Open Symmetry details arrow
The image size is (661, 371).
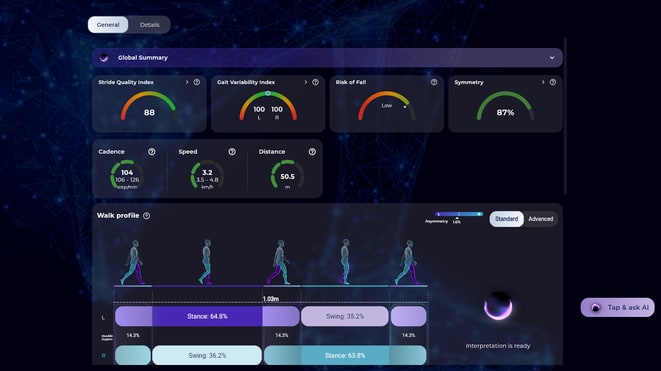click(543, 82)
